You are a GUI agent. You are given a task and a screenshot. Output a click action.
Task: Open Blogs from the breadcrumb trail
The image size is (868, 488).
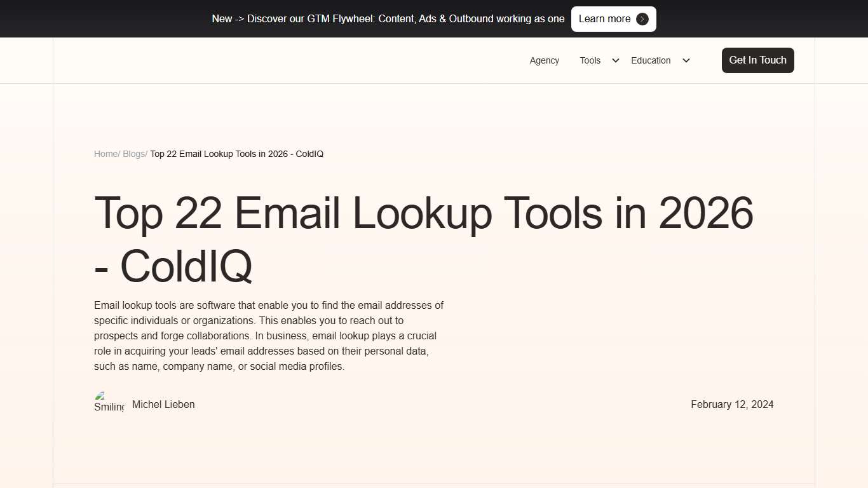click(133, 154)
